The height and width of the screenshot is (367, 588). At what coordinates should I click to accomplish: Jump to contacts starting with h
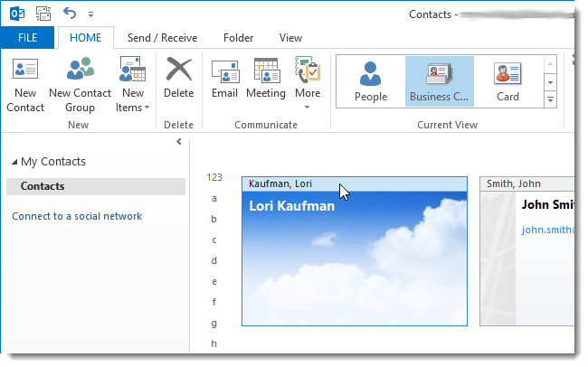(x=213, y=343)
